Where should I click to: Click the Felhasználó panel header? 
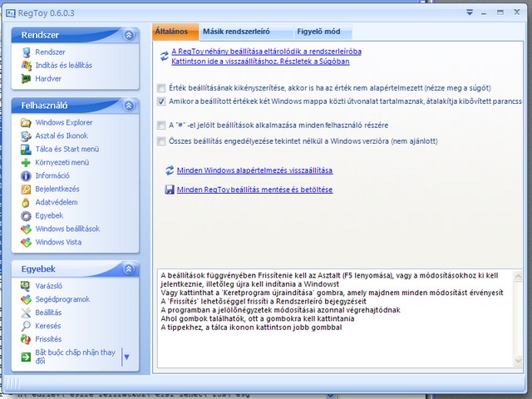point(76,106)
